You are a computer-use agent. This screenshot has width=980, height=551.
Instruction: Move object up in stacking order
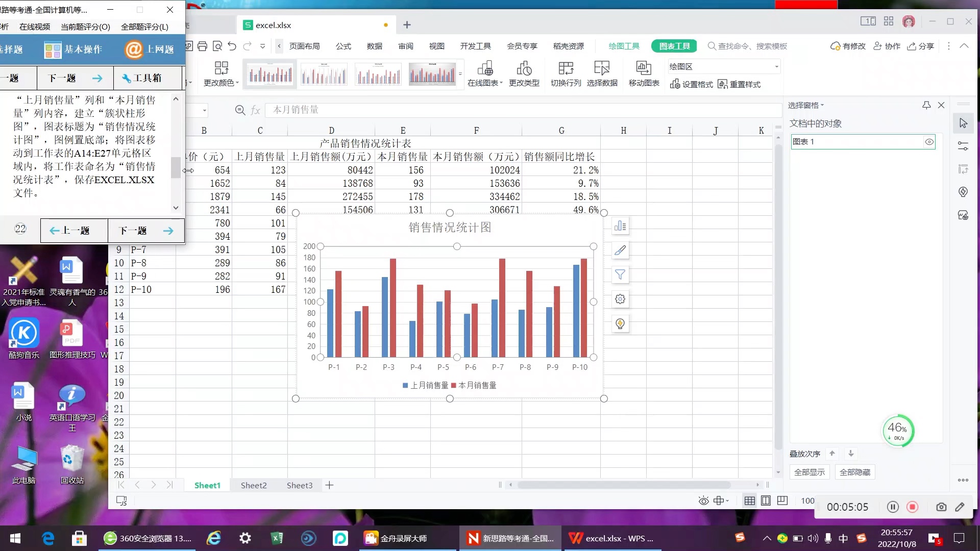point(832,454)
